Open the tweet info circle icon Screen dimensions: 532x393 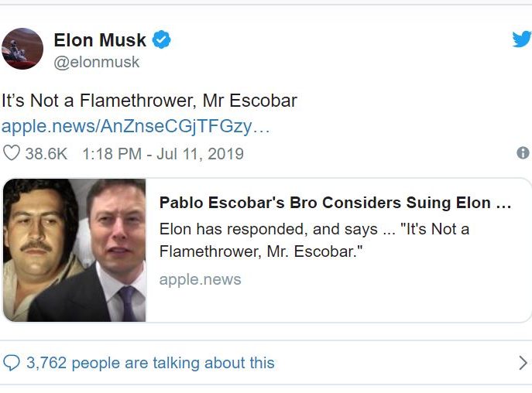[523, 153]
